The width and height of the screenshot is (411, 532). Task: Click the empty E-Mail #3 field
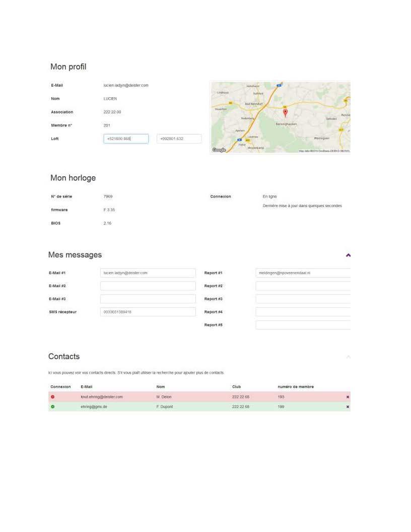coord(148,299)
